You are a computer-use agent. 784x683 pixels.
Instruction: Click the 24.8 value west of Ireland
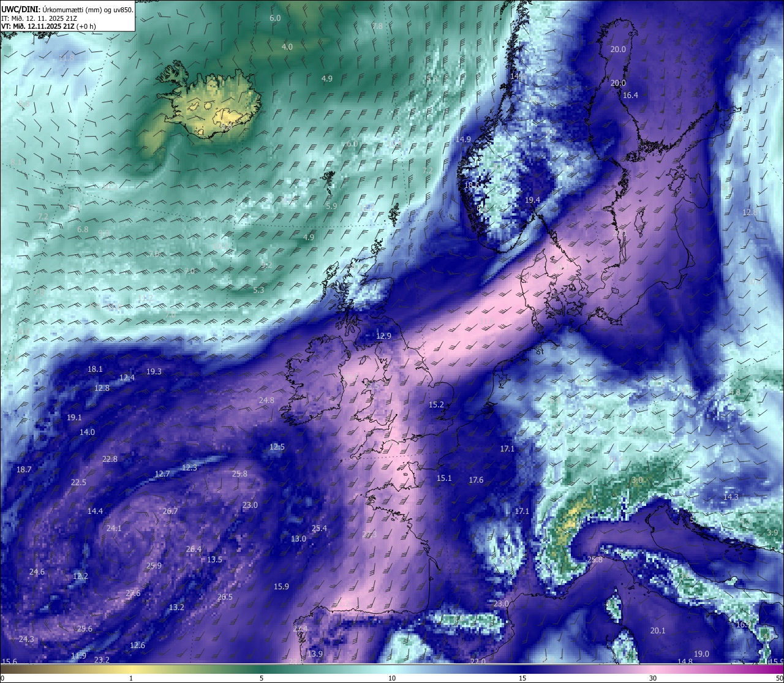pyautogui.click(x=266, y=401)
